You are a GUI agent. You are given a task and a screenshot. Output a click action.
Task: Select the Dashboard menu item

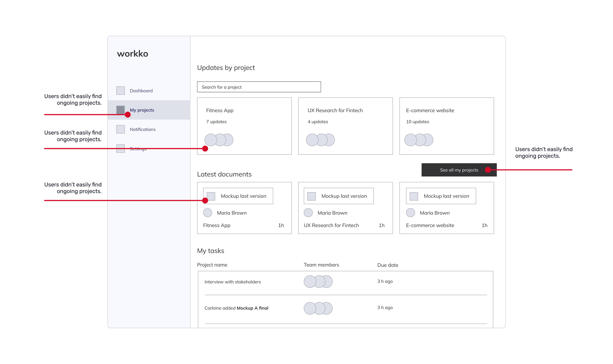(x=142, y=91)
